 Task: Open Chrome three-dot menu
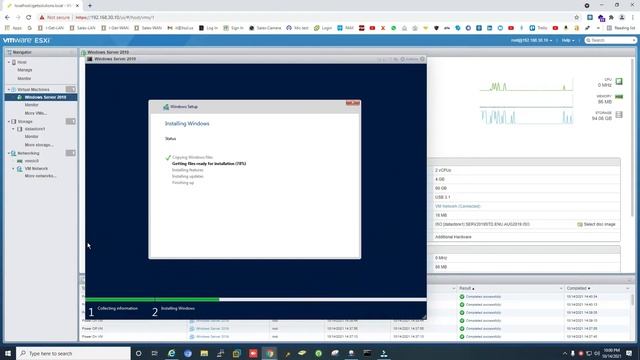click(x=633, y=18)
